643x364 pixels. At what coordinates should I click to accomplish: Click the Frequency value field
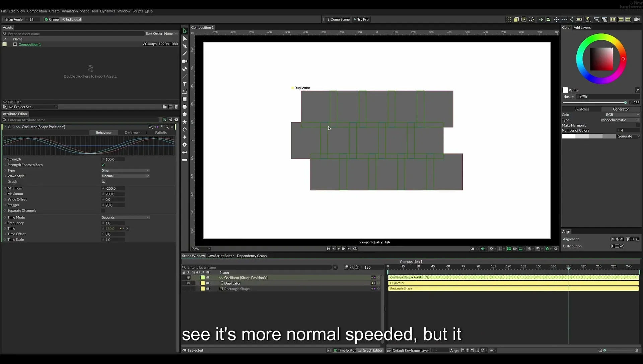113,223
